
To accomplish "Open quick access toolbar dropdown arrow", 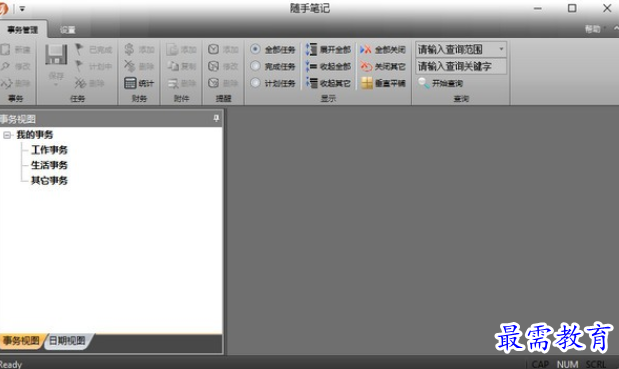I will (x=23, y=9).
